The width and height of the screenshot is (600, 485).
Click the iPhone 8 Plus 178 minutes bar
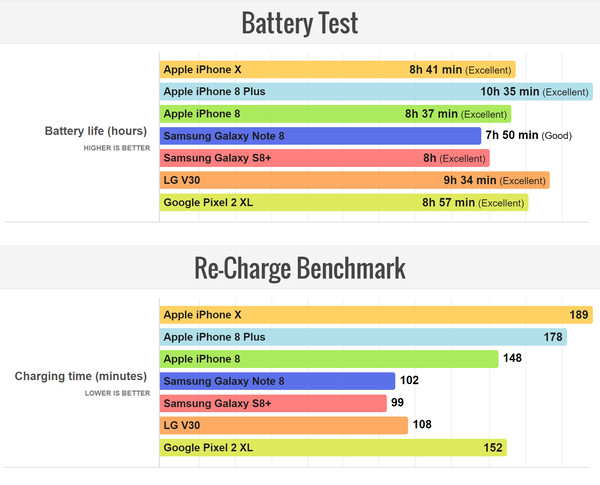tap(363, 337)
